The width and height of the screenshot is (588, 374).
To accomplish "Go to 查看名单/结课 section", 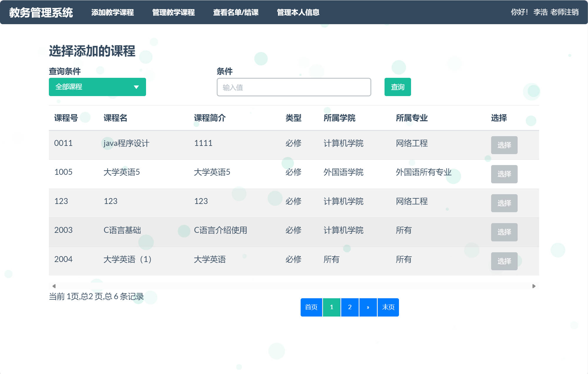I will tap(236, 13).
